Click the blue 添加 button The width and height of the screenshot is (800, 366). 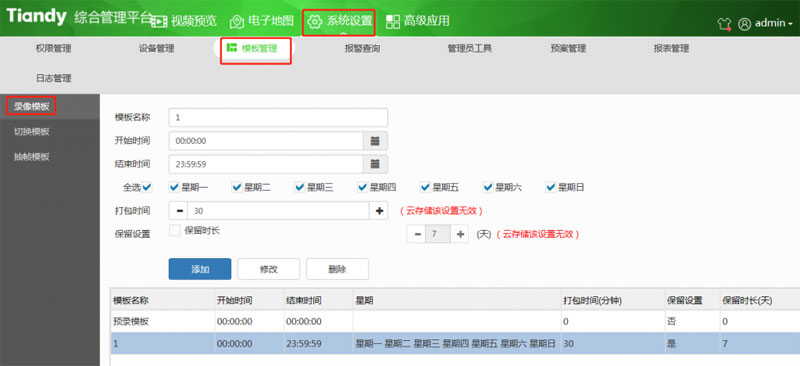(x=200, y=269)
